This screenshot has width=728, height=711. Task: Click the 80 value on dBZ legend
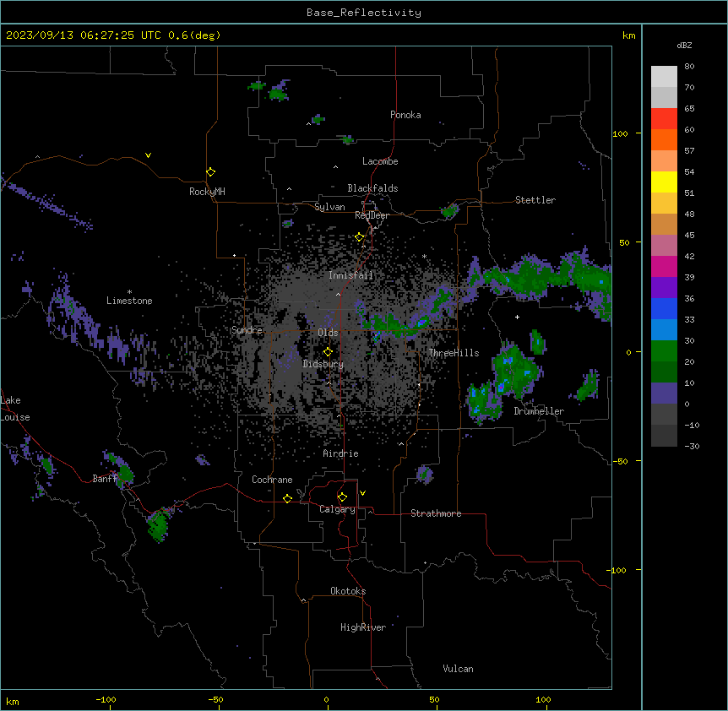(689, 67)
